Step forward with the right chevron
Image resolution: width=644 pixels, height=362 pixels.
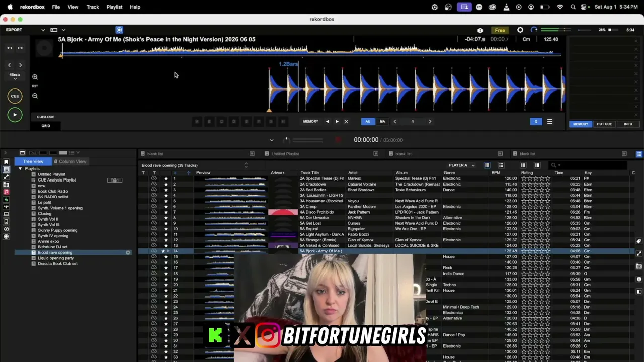tap(20, 65)
